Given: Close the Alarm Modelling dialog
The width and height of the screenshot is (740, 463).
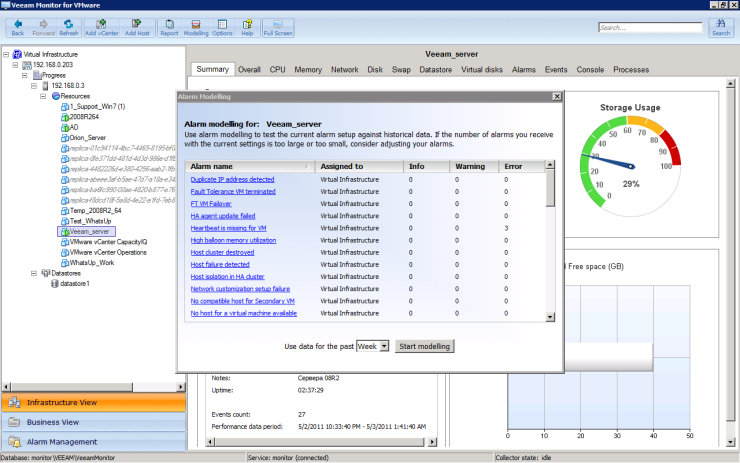Looking at the screenshot, I should pos(557,96).
